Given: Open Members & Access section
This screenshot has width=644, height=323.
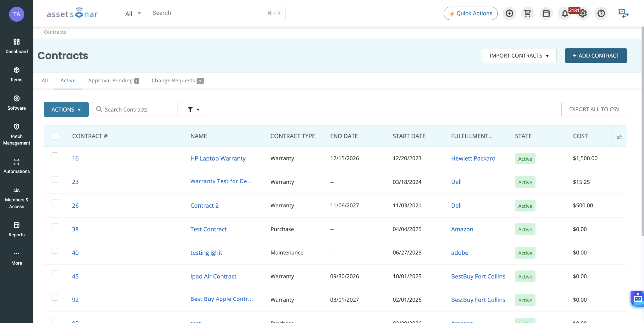Looking at the screenshot, I should 17,198.
